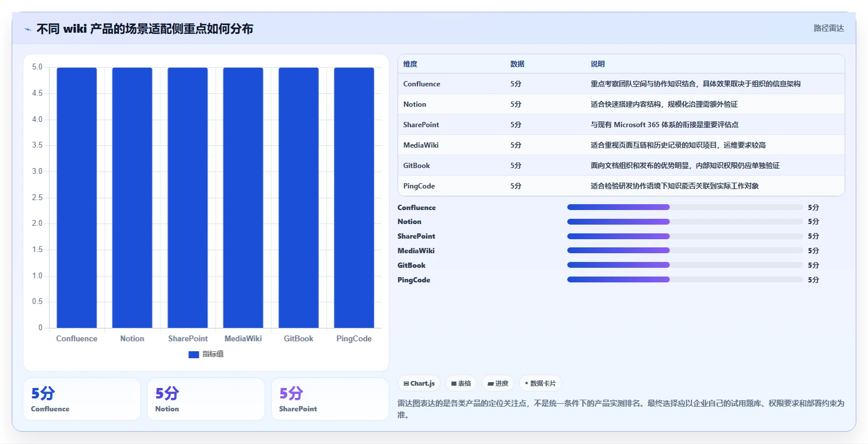
Task: Click the Chart.js tag chip
Action: pos(420,383)
